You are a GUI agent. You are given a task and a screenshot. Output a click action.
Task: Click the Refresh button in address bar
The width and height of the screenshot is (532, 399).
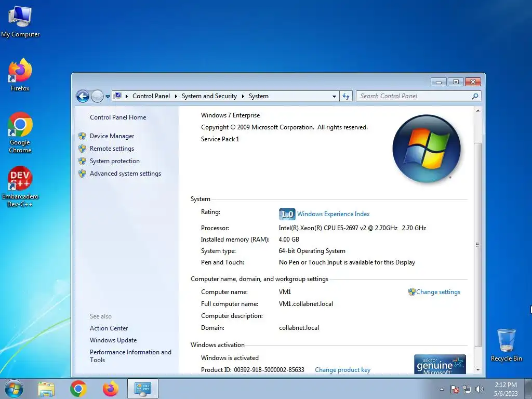click(345, 96)
